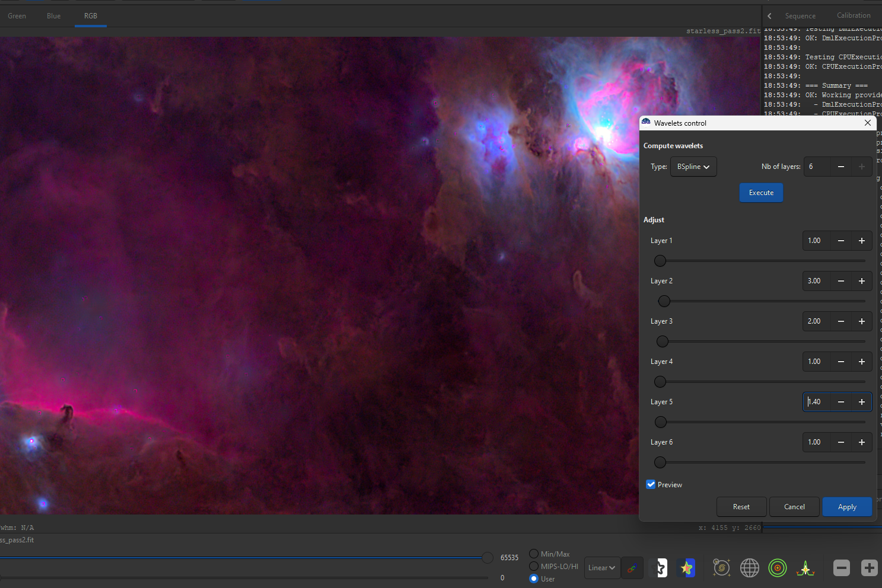Select the Min/Max radio button

(x=534, y=554)
